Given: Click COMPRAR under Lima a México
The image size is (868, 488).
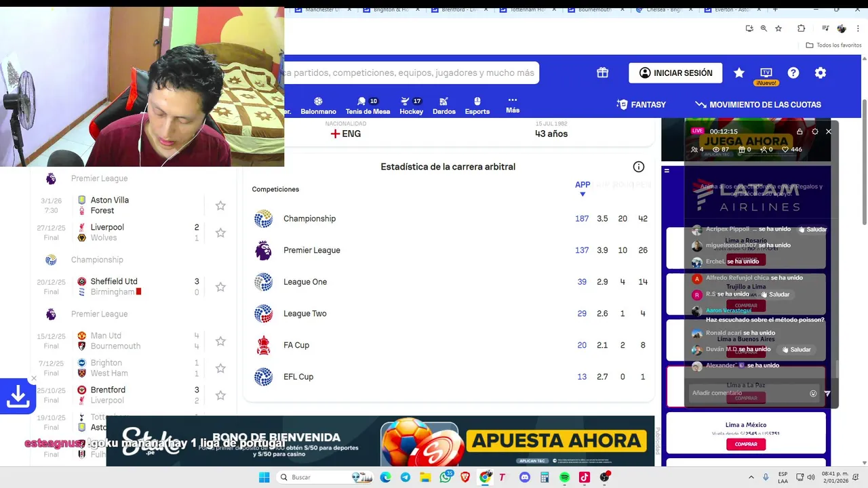Looking at the screenshot, I should (x=746, y=445).
